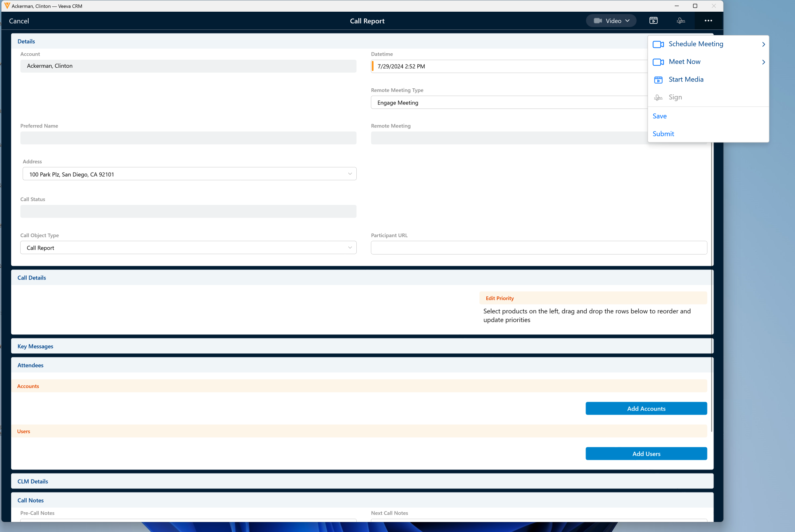This screenshot has width=795, height=532.
Task: Open the three-dot more options menu
Action: point(708,21)
